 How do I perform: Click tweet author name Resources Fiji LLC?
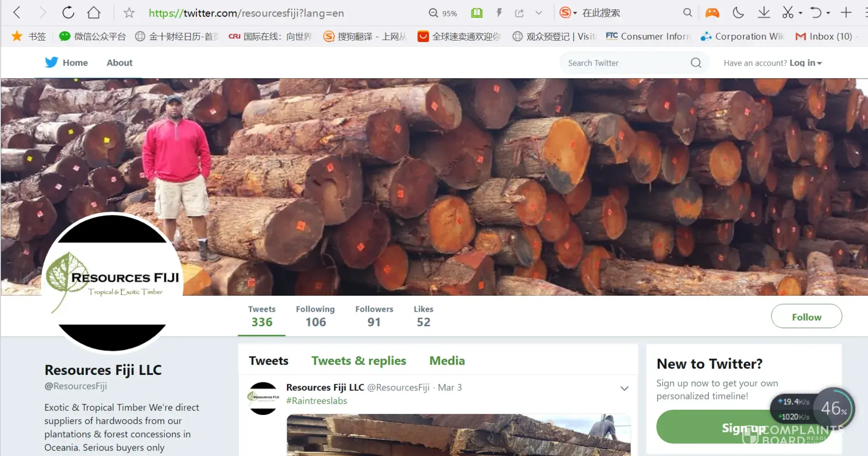(x=325, y=387)
